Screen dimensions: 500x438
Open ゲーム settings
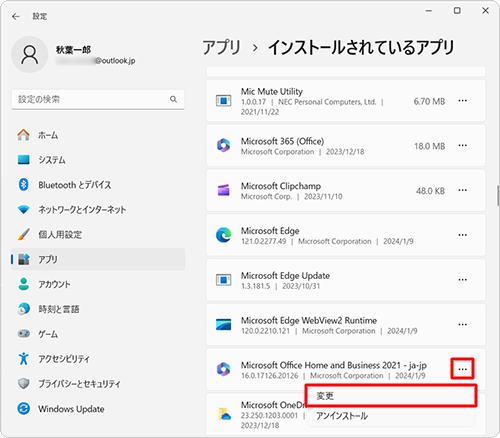pyautogui.click(x=98, y=334)
